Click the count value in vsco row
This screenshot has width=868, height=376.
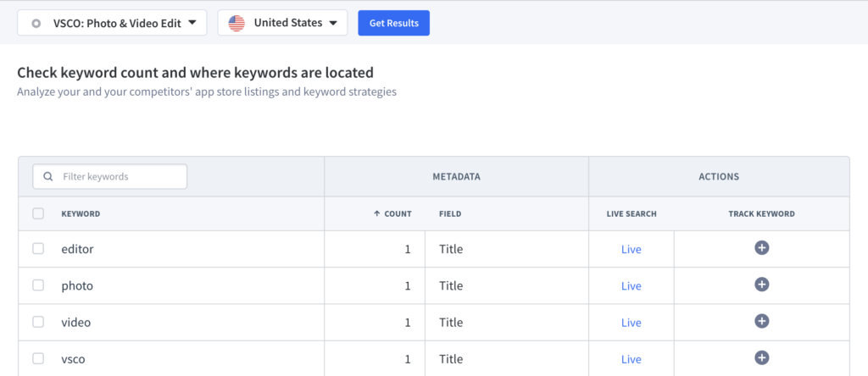click(408, 359)
